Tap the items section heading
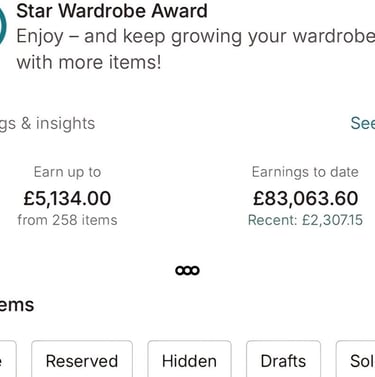375x377 pixels. point(17,305)
